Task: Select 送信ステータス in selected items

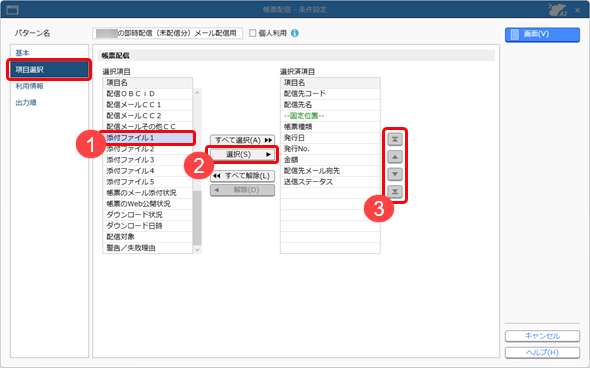Action: (x=330, y=182)
